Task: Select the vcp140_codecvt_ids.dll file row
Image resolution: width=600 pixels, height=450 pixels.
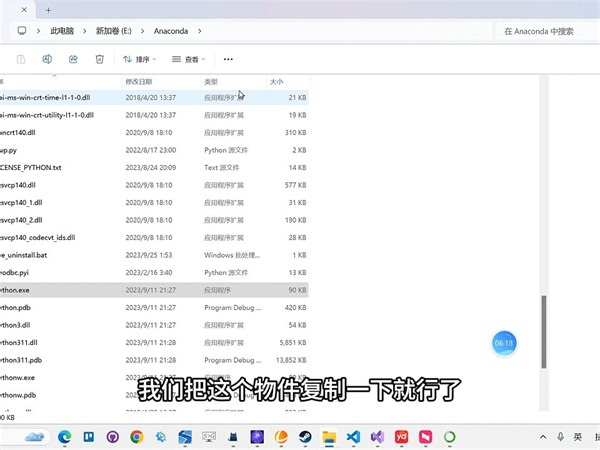Action: click(154, 238)
